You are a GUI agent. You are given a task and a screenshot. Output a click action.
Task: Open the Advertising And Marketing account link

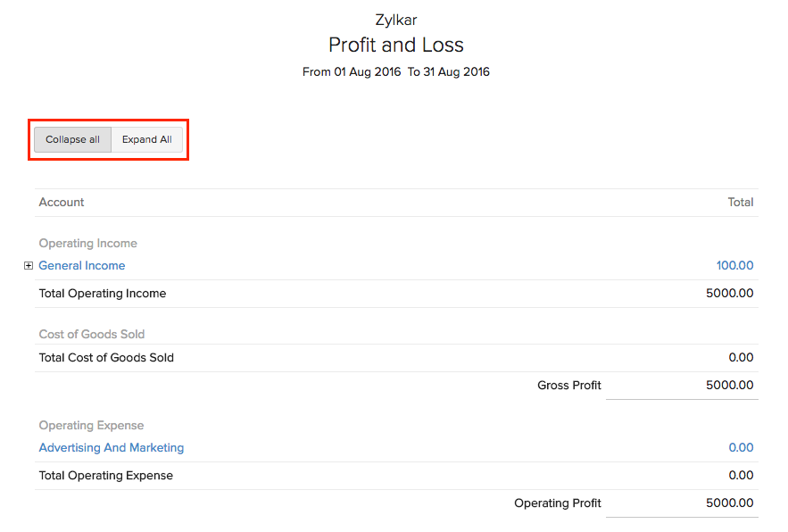[x=112, y=448]
